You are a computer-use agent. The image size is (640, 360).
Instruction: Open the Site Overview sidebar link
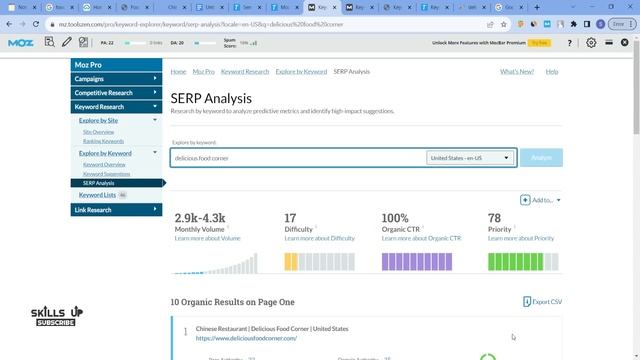(x=98, y=132)
